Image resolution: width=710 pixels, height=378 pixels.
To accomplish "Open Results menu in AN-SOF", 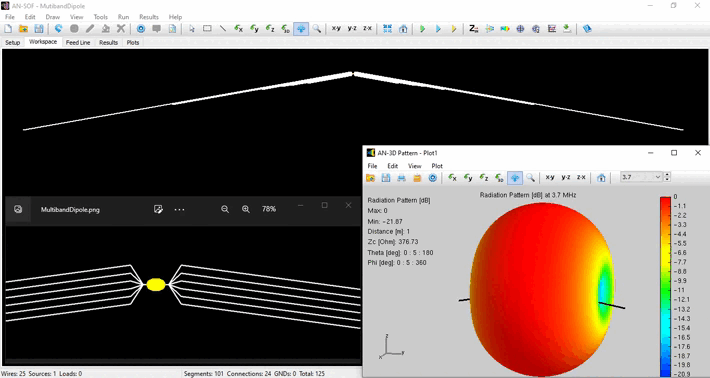I will pyautogui.click(x=149, y=17).
